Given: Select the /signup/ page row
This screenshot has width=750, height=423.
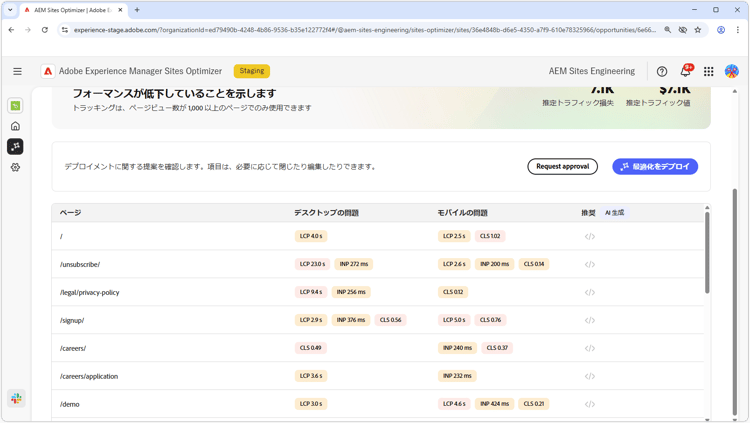Looking at the screenshot, I should (378, 320).
